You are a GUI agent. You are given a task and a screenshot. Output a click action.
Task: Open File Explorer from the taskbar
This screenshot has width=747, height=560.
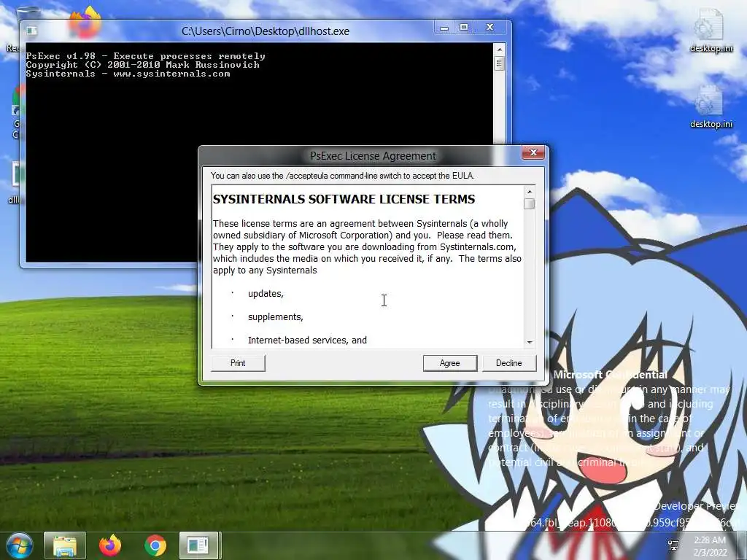(65, 545)
